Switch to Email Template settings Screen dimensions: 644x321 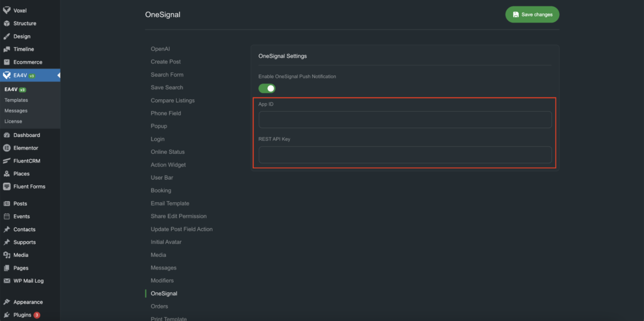[x=170, y=204]
